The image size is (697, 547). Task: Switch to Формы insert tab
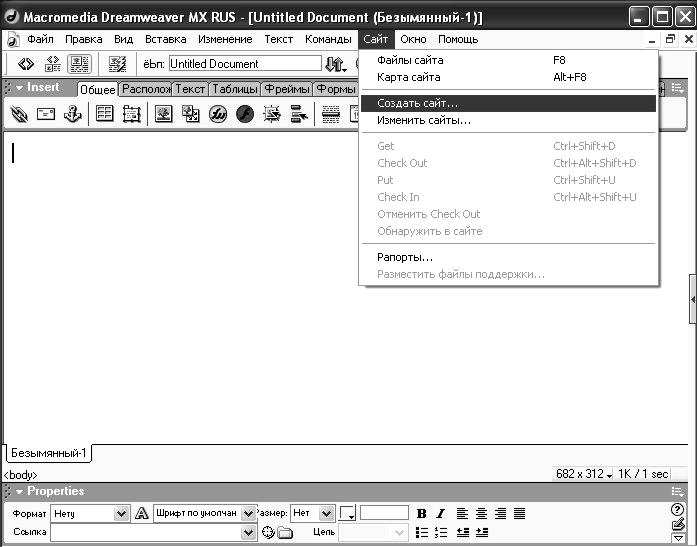(336, 89)
